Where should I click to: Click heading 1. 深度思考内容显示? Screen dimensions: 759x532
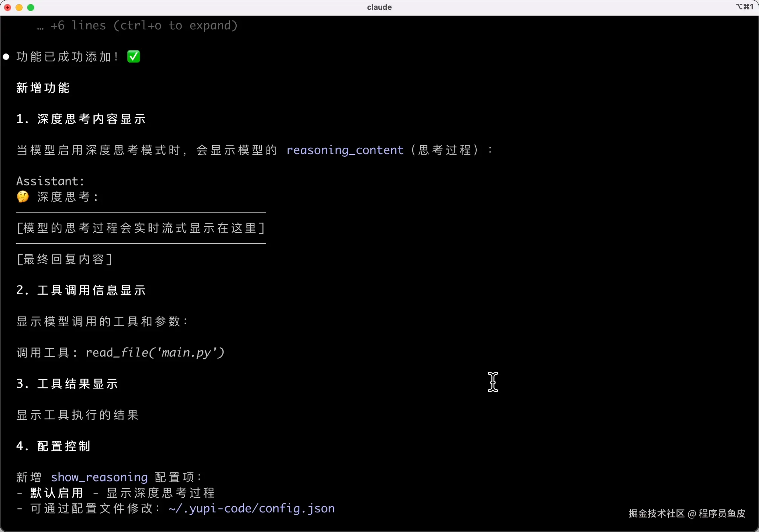81,119
